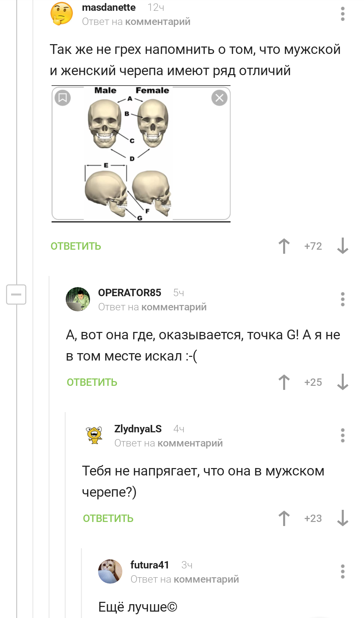Close the skull image with X icon
Image resolution: width=364 pixels, height=618 pixels.
click(x=219, y=98)
